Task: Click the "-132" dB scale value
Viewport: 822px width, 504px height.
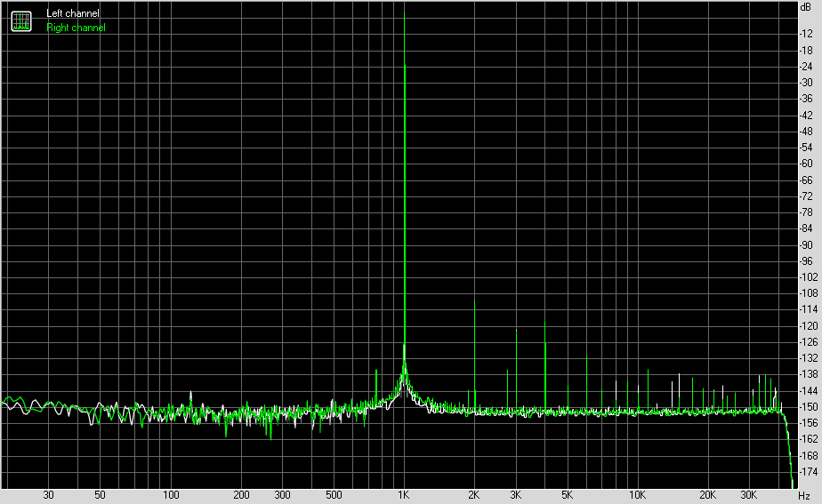Action: point(809,358)
